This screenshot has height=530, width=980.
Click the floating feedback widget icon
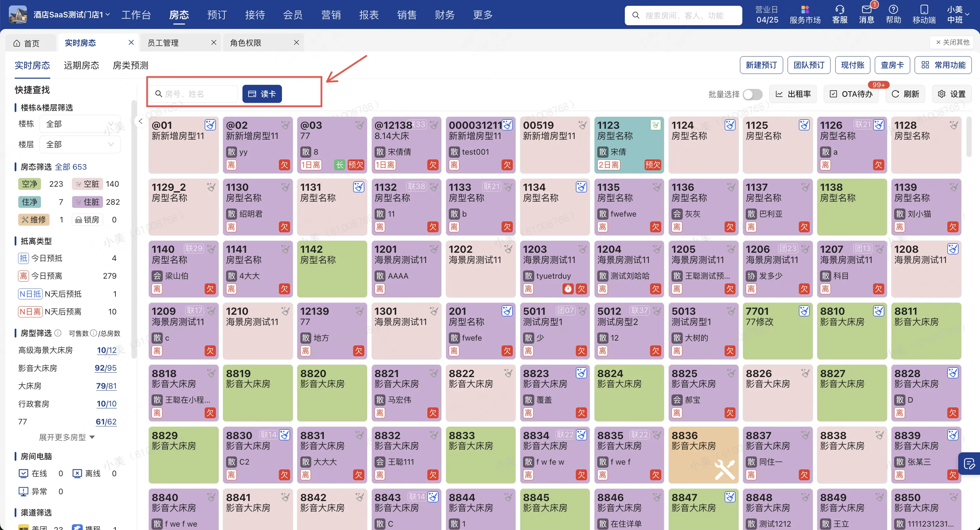[x=969, y=463]
